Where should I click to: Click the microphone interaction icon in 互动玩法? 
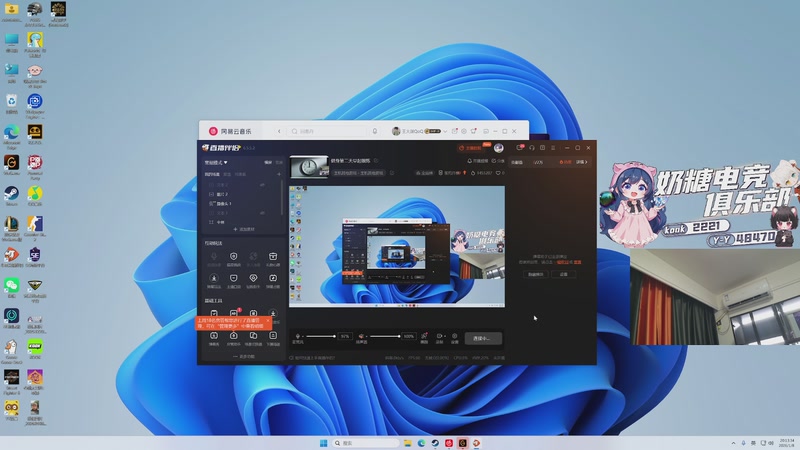point(214,258)
